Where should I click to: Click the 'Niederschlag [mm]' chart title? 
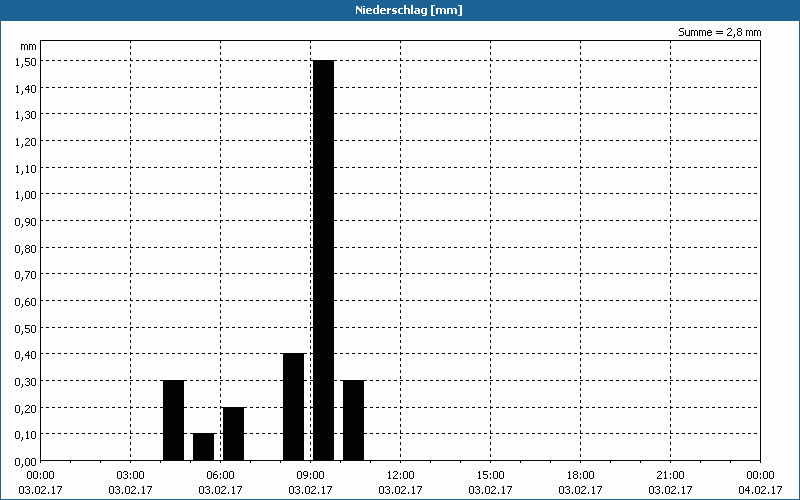point(409,10)
